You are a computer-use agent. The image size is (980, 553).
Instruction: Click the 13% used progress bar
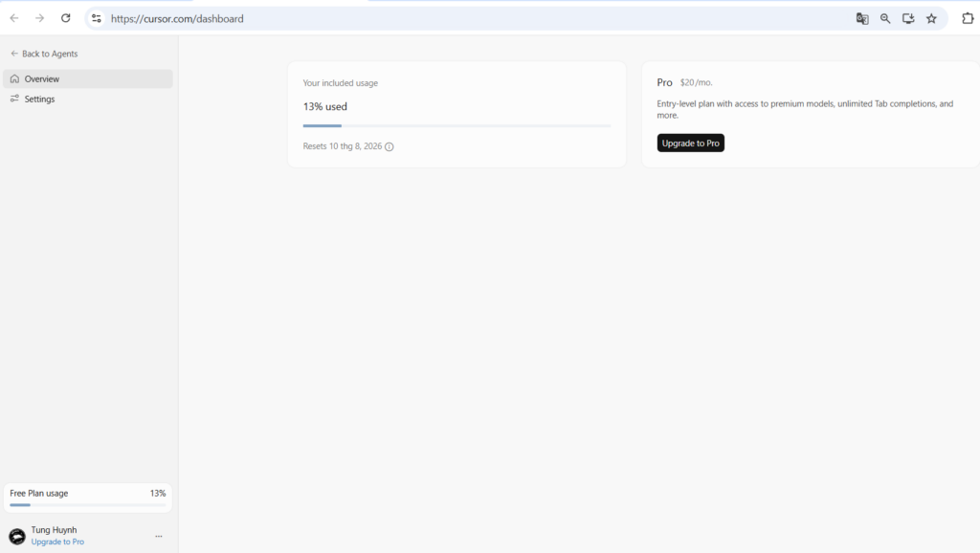click(x=457, y=125)
